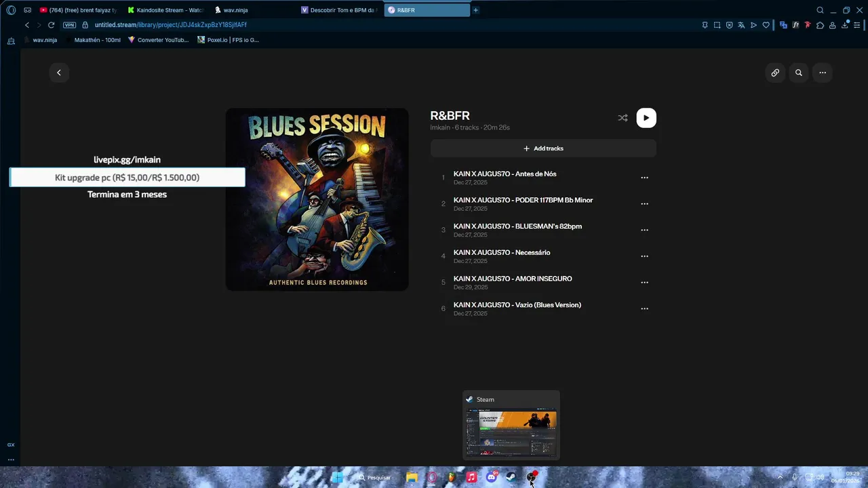Select track KAIN X AUGUS7O - Necessário
Screen dimensions: 868x488
(x=543, y=256)
